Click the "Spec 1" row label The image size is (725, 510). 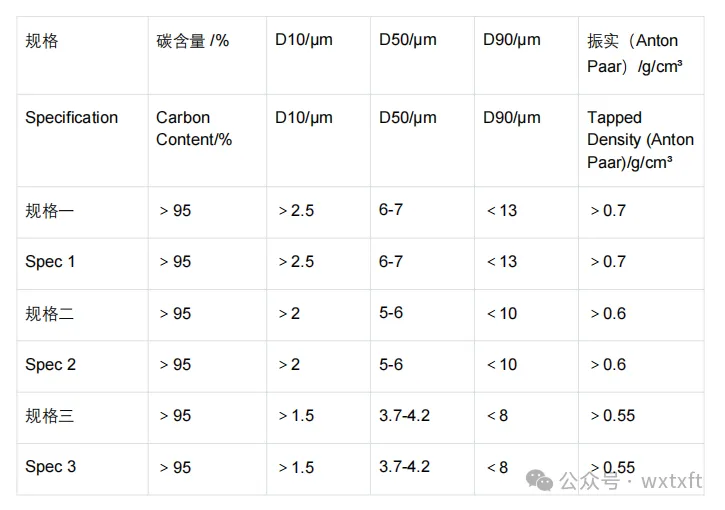[x=50, y=262]
